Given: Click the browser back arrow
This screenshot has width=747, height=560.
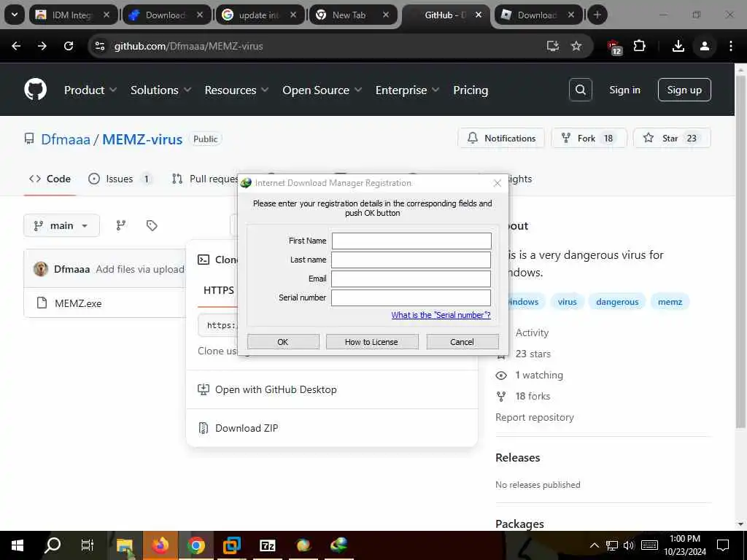Looking at the screenshot, I should (x=16, y=46).
